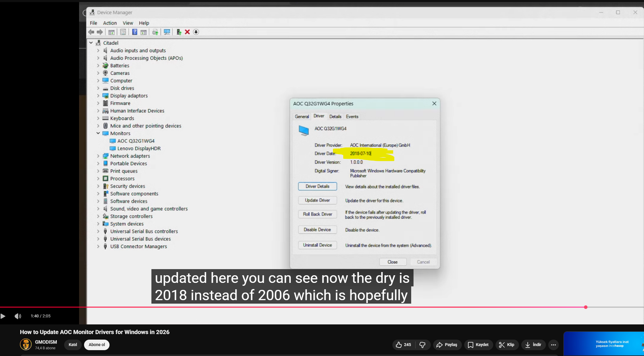Expand Audio inputs and outputs
This screenshot has height=356, width=644.
(x=98, y=50)
